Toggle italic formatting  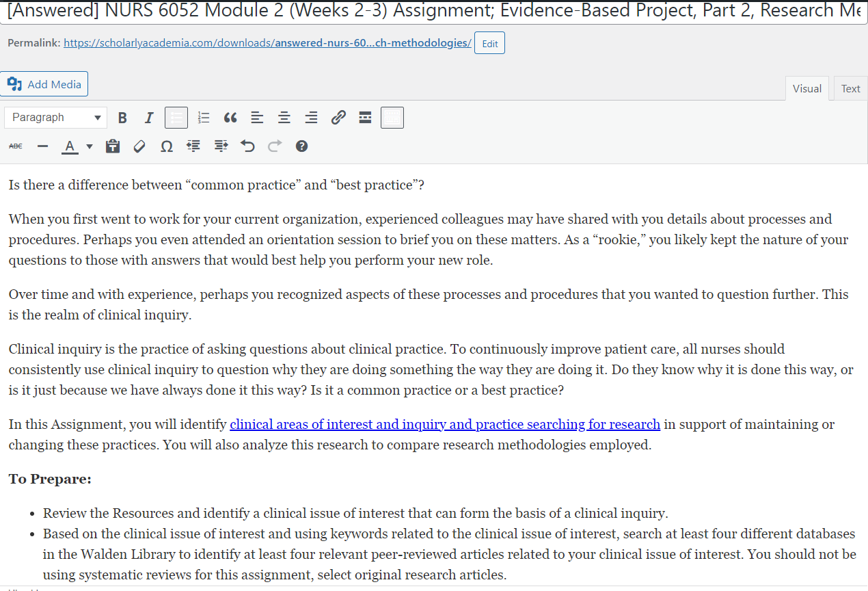149,118
